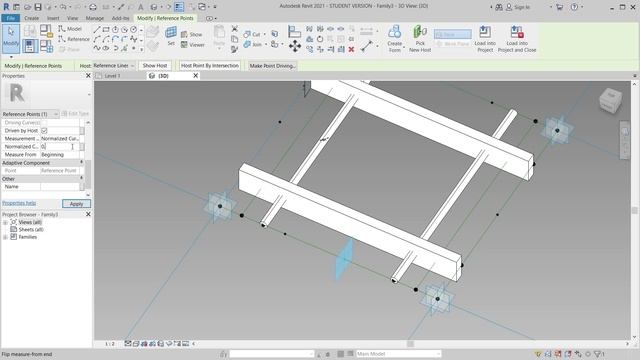Expand the Modify panel dropdown arrow
640x360 pixels.
[x=11, y=57]
